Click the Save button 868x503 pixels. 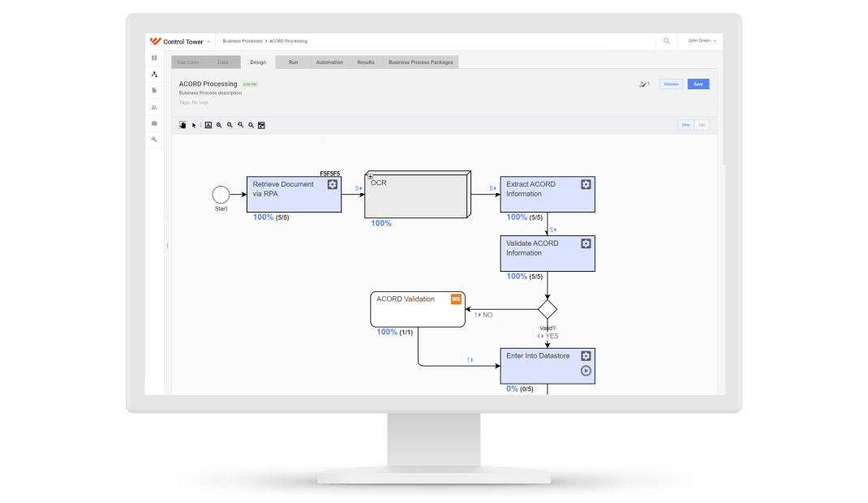pos(698,84)
